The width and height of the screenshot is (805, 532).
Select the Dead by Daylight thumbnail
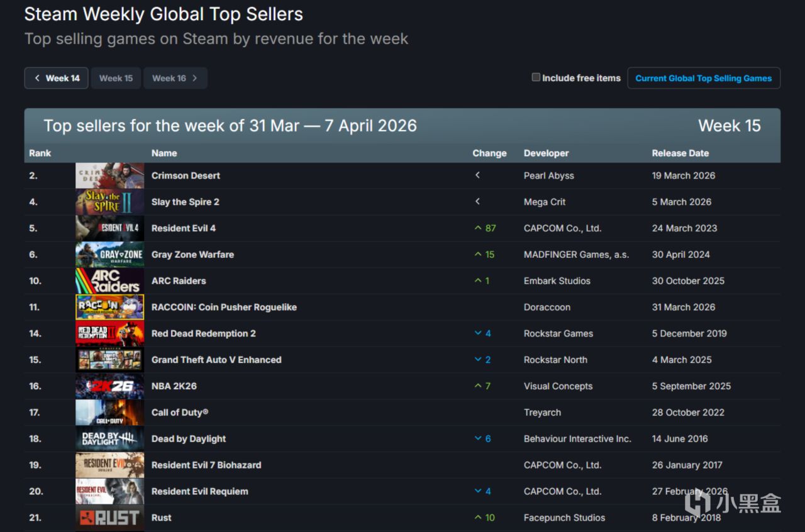coord(109,439)
